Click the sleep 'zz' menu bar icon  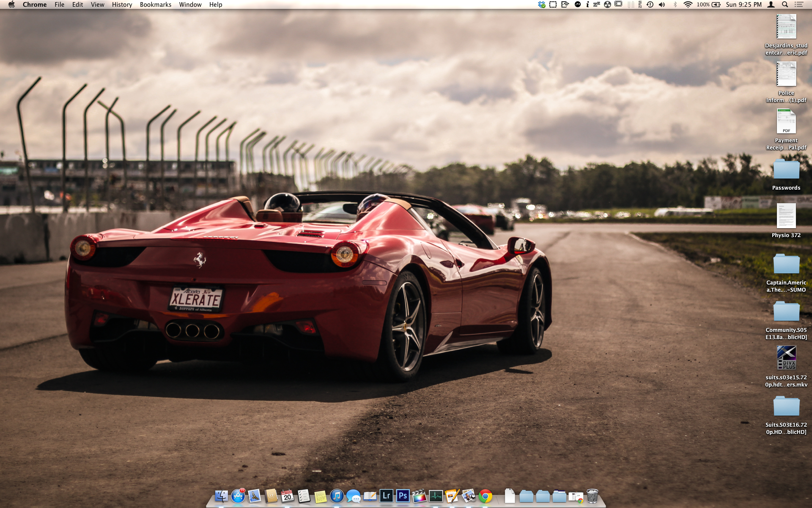tap(597, 5)
